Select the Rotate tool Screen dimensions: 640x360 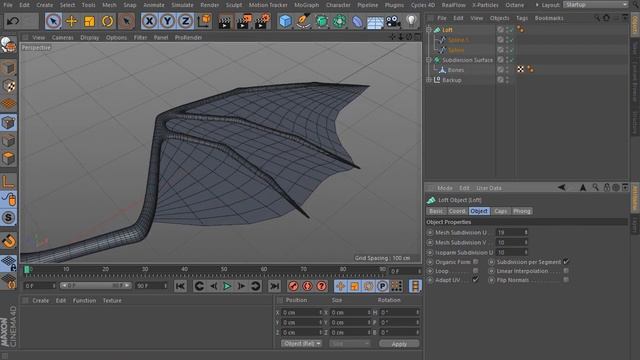click(x=107, y=21)
